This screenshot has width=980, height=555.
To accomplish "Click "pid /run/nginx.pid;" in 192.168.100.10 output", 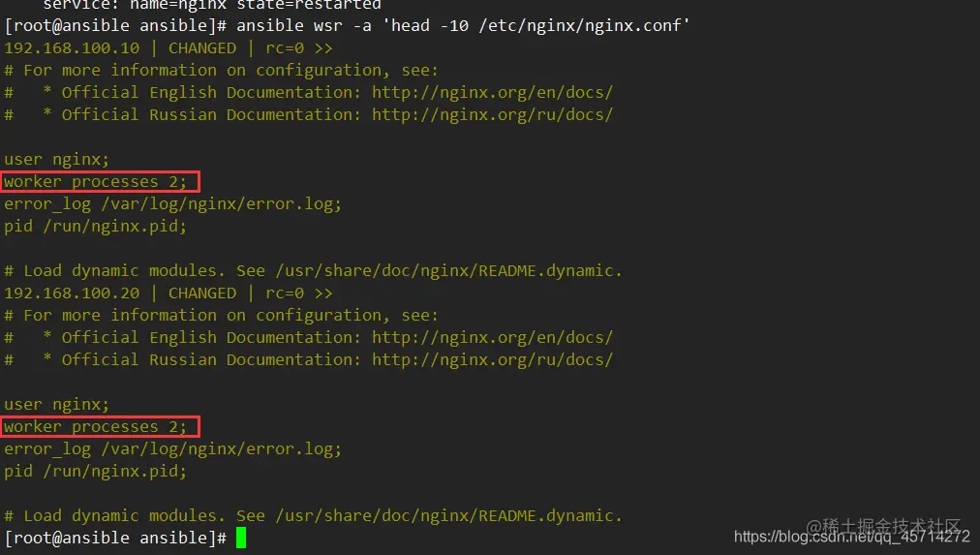I will (x=96, y=227).
